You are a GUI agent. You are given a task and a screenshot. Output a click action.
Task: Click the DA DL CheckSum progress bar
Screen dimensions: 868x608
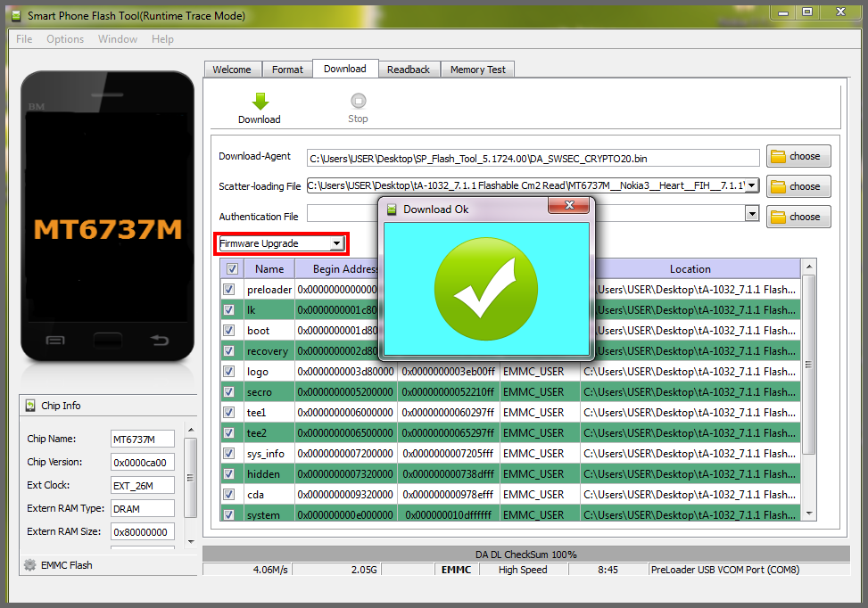(x=526, y=555)
